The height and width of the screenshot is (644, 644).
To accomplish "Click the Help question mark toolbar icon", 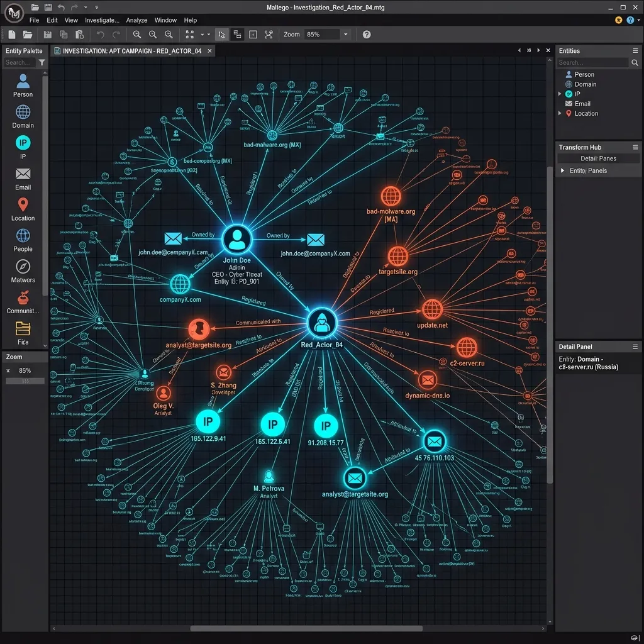I will [367, 35].
